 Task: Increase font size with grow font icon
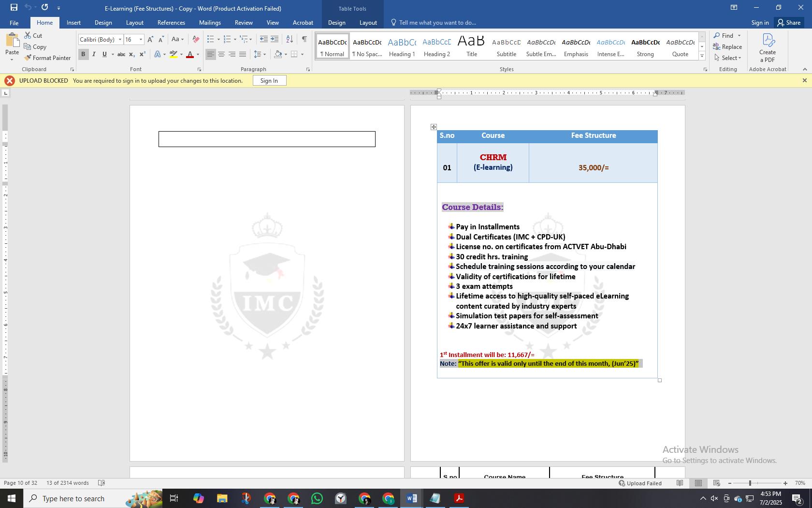tap(150, 39)
